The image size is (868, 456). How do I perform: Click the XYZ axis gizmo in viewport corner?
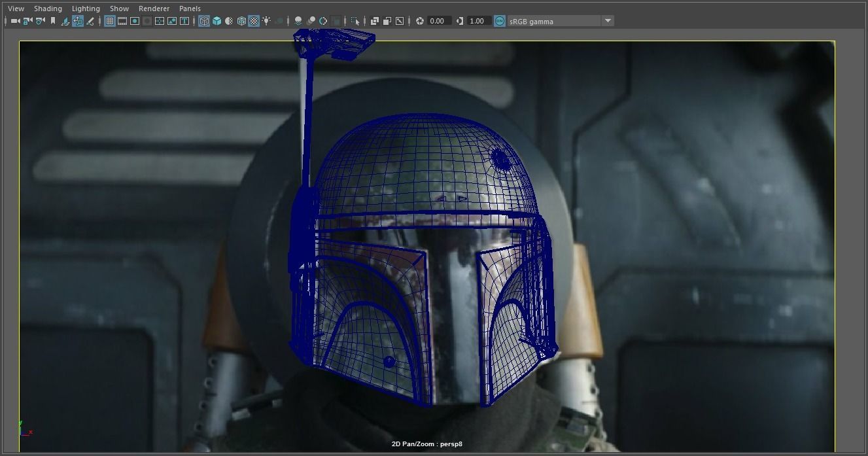click(26, 428)
